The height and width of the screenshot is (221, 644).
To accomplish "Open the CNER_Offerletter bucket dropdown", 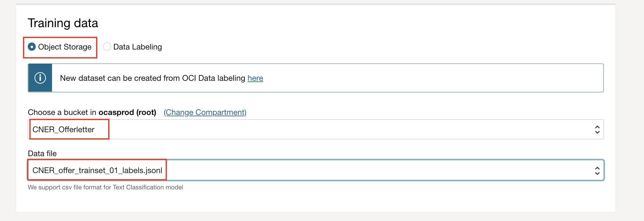I will (x=316, y=129).
